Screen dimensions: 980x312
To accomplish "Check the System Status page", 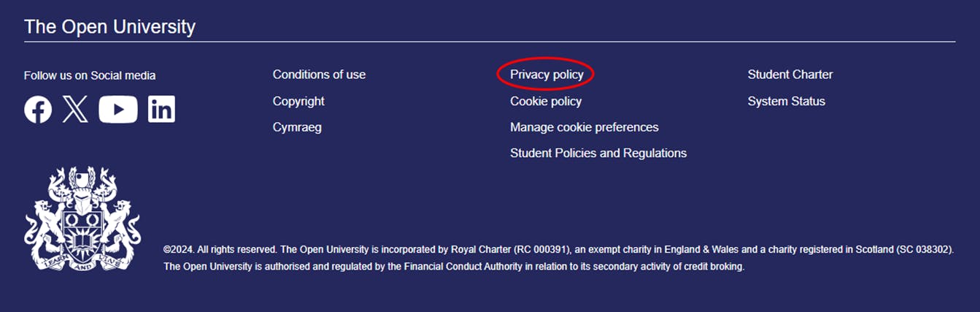I will 786,101.
